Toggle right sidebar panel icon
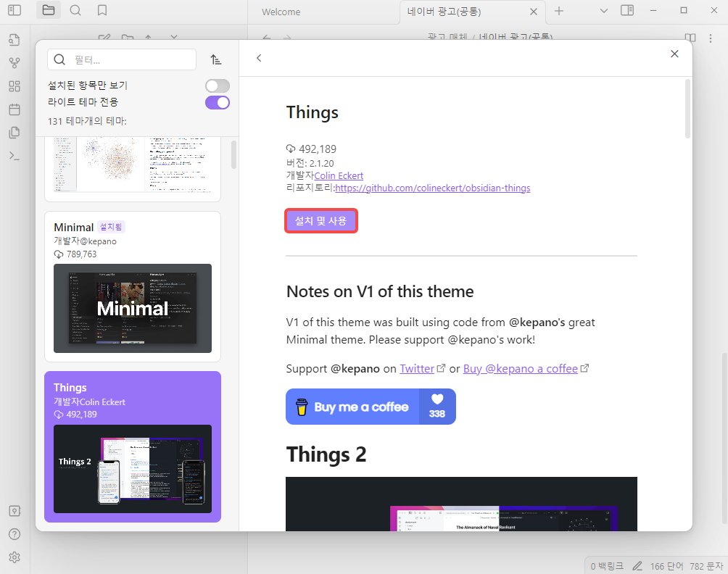 click(627, 10)
